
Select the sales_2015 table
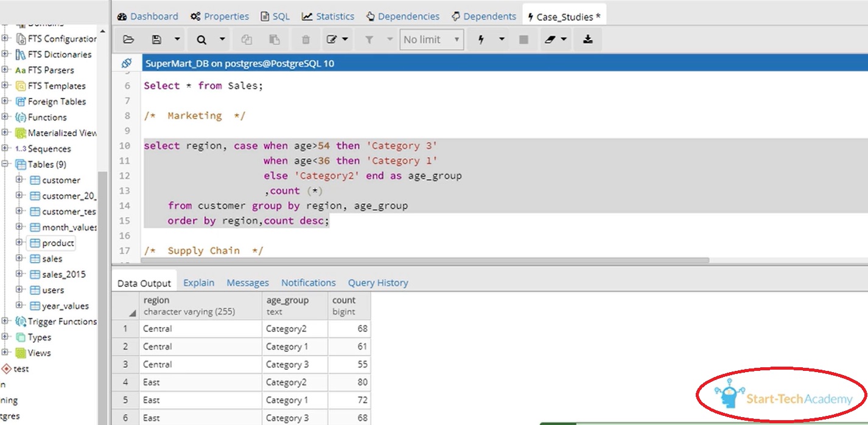[64, 274]
